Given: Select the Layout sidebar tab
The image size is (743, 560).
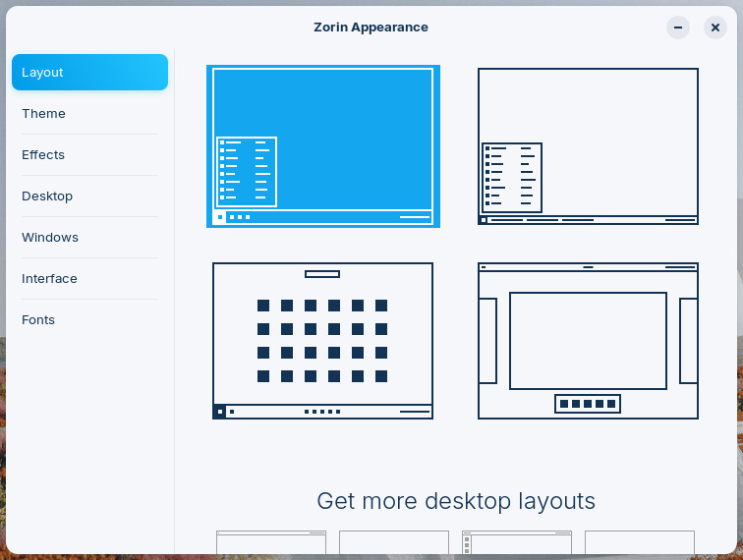Looking at the screenshot, I should click(x=89, y=72).
